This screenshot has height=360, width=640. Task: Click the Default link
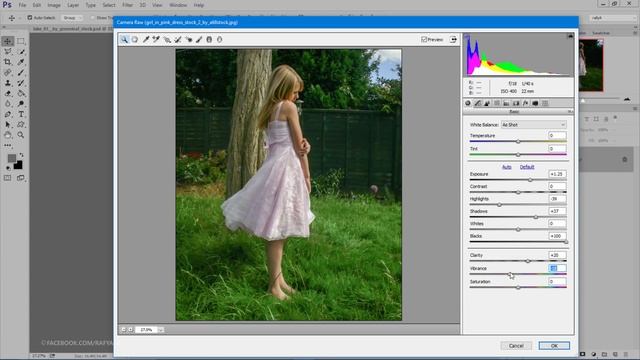click(x=527, y=167)
